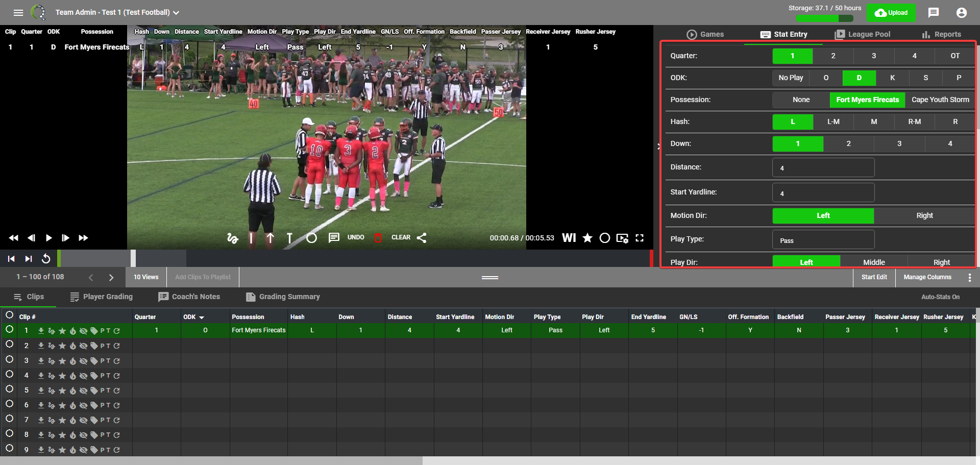Screen dimensions: 980x465
Task: Open the Team Admin team selector dropdown
Action: click(x=117, y=12)
